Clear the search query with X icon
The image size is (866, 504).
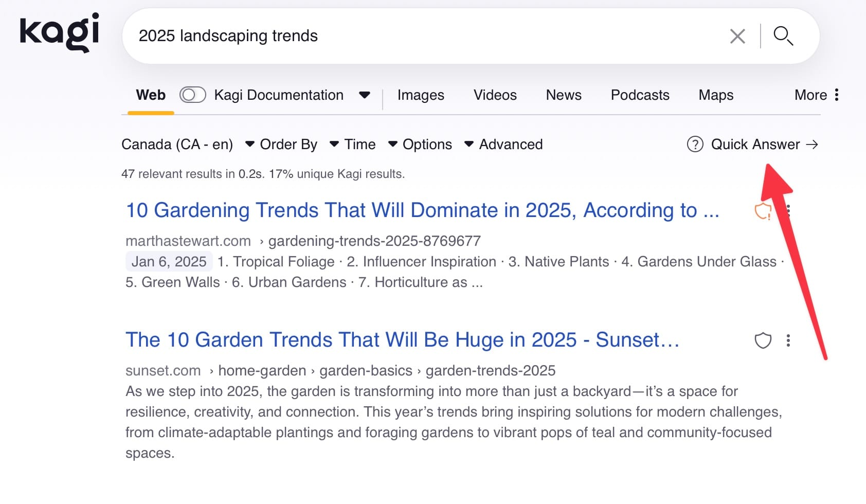[x=737, y=36]
